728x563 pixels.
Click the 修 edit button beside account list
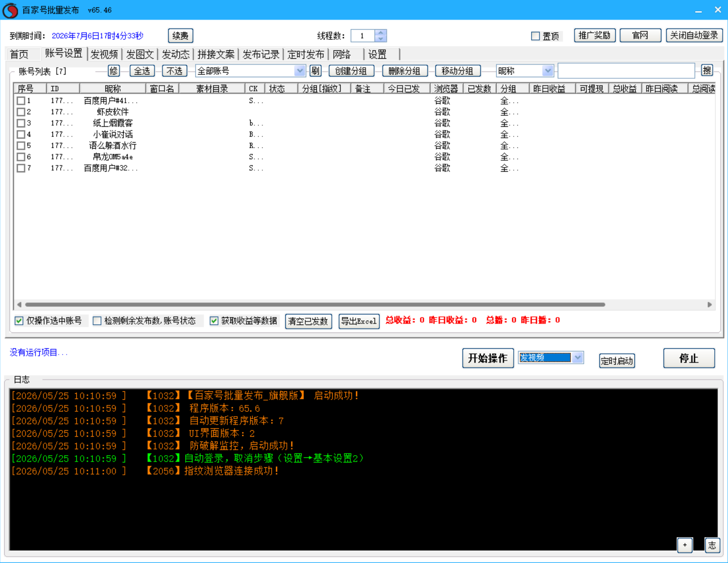(x=114, y=71)
